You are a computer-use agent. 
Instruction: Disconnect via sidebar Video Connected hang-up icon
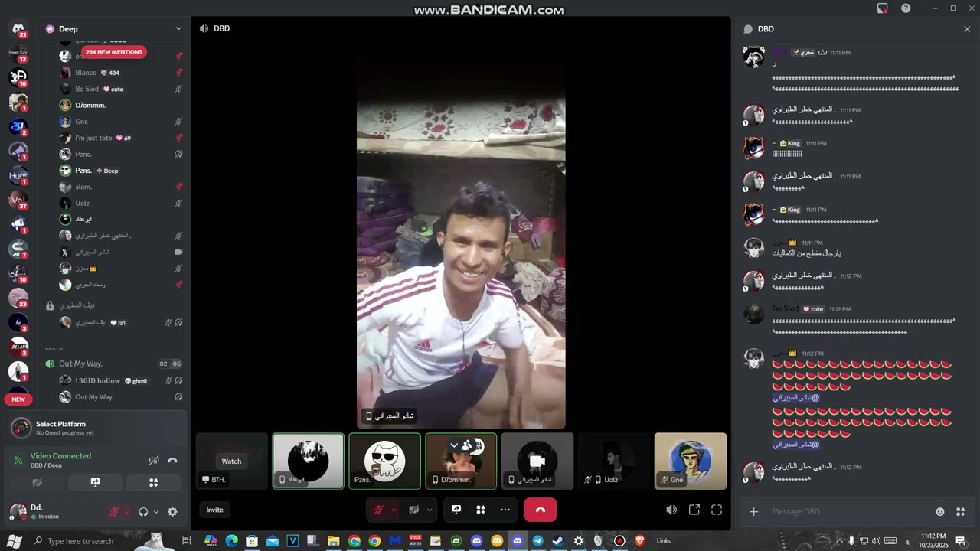172,460
